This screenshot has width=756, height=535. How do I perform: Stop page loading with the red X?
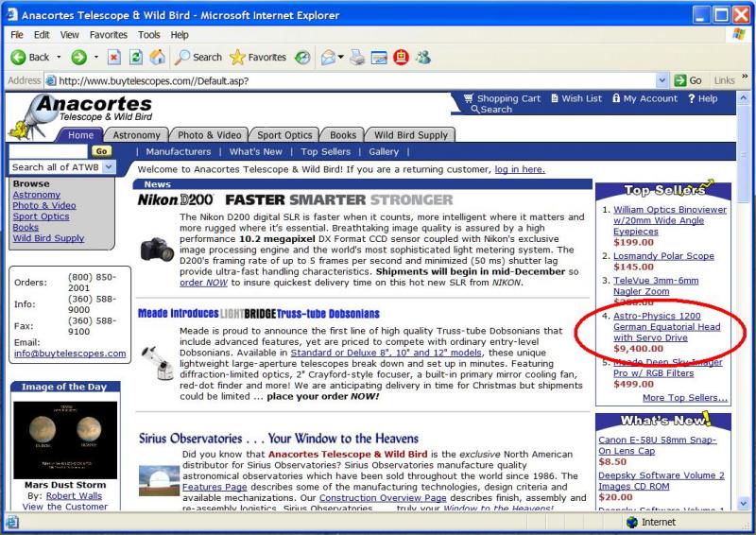(113, 58)
